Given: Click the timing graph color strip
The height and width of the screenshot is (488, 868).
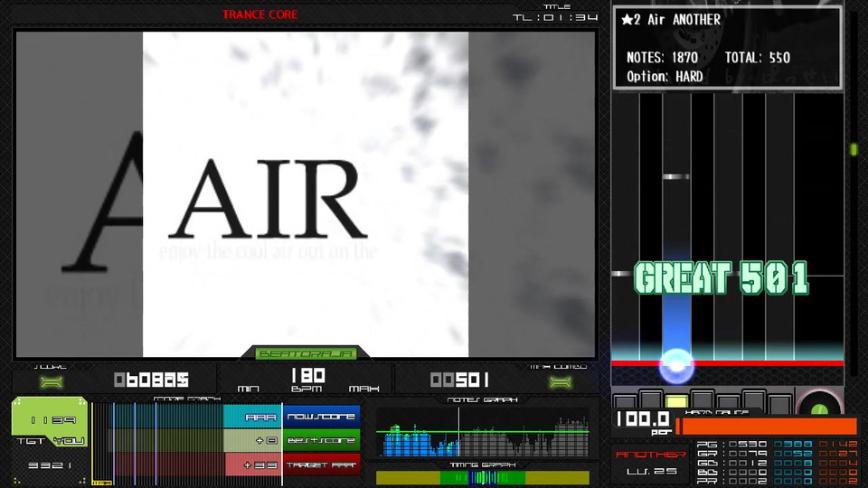Looking at the screenshot, I should pyautogui.click(x=483, y=477).
